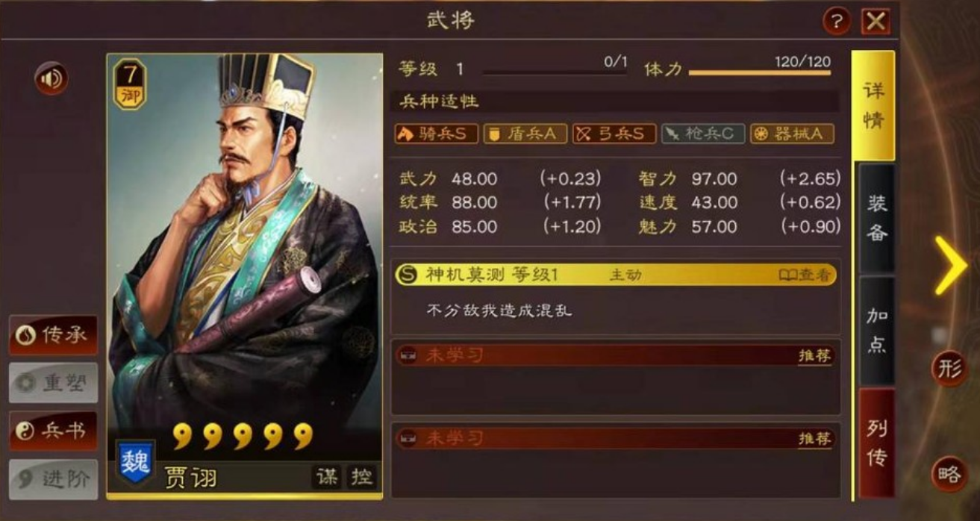This screenshot has width=980, height=521.
Task: Click the 器械A siege aptitude badge
Action: [x=792, y=134]
